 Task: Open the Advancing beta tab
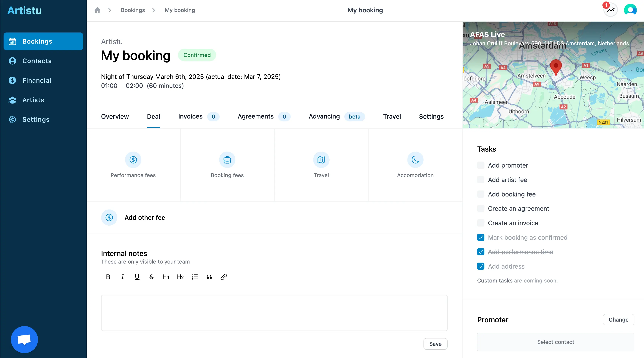pos(324,116)
